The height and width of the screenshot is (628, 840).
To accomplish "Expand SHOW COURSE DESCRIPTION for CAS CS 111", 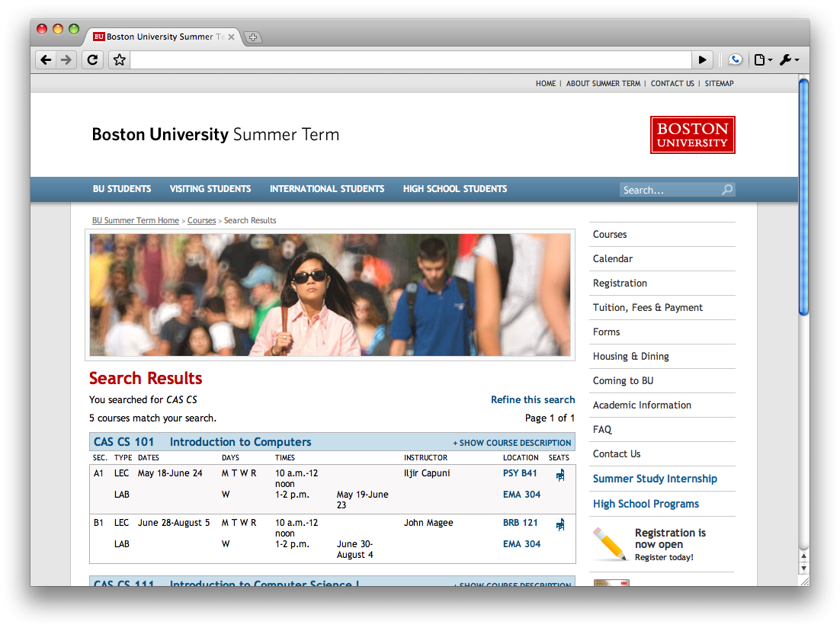I will coord(512,584).
